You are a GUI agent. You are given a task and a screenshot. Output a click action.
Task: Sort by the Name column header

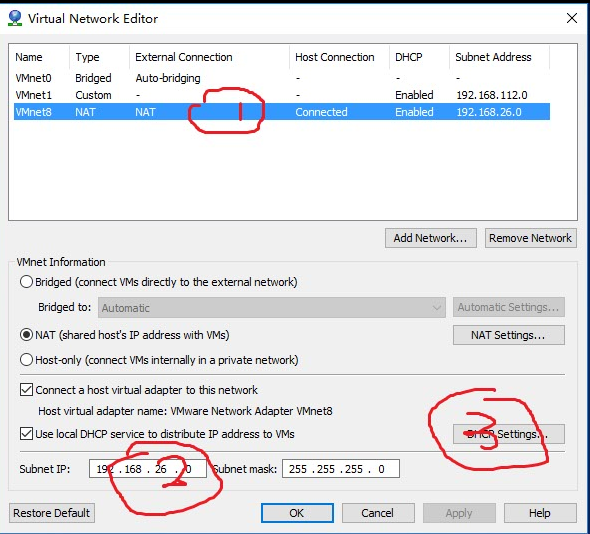pyautogui.click(x=40, y=57)
